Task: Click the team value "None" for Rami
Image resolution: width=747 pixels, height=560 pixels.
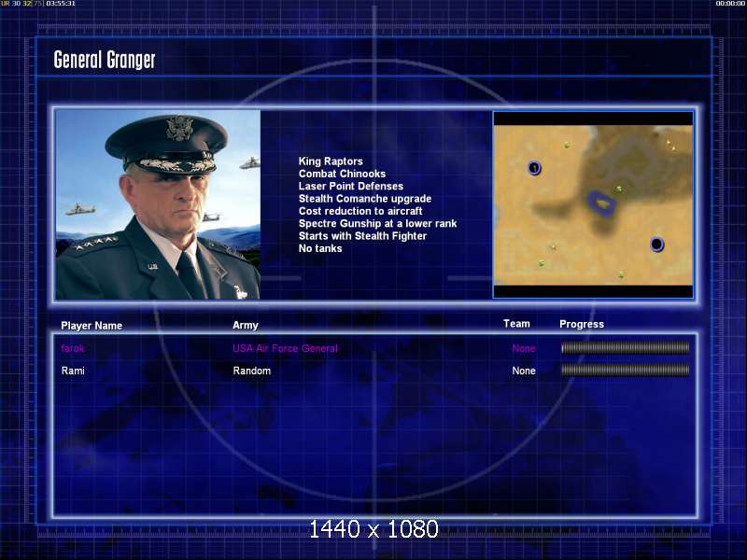Action: point(524,371)
